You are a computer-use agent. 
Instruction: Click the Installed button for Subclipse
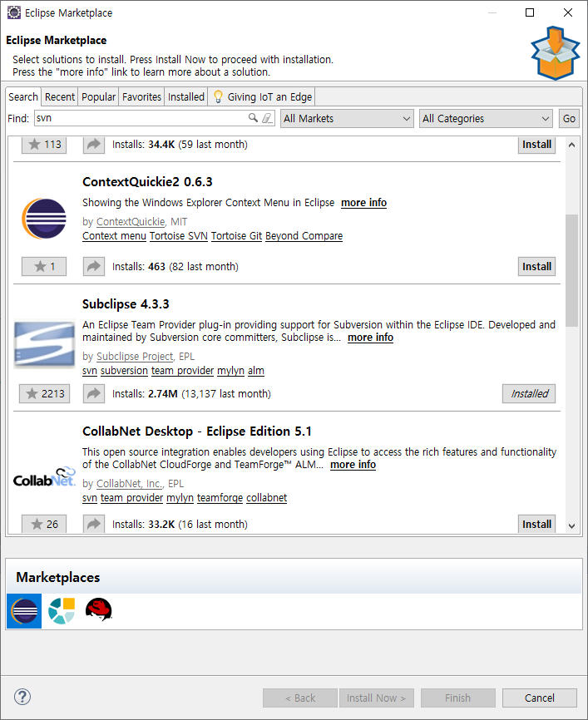pos(529,393)
